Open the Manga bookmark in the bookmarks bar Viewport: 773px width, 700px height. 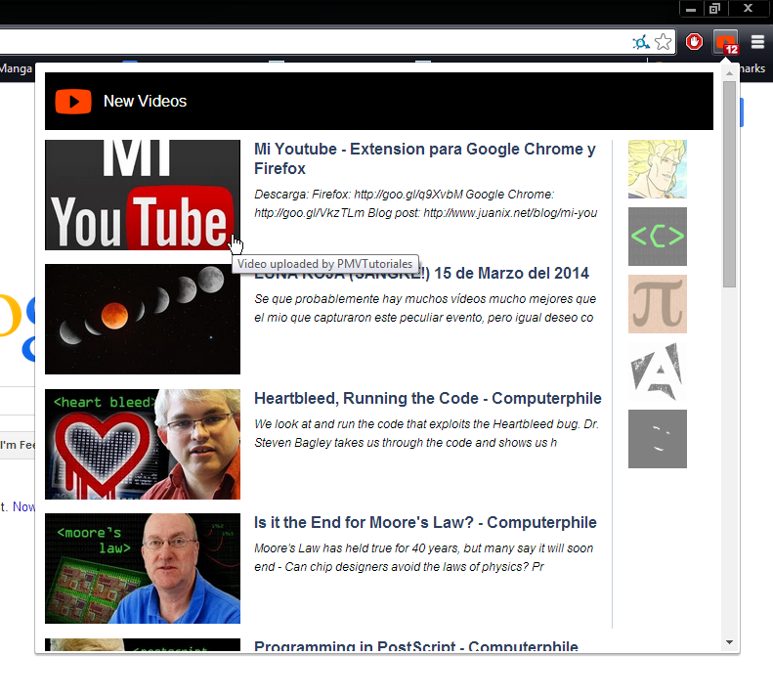click(x=16, y=68)
